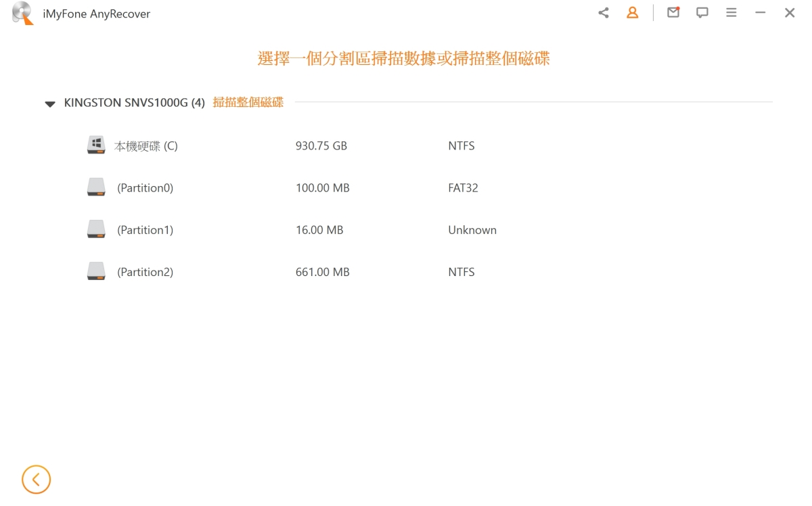This screenshot has height=506, width=812.
Task: Click the orange back arrow button
Action: 36,480
